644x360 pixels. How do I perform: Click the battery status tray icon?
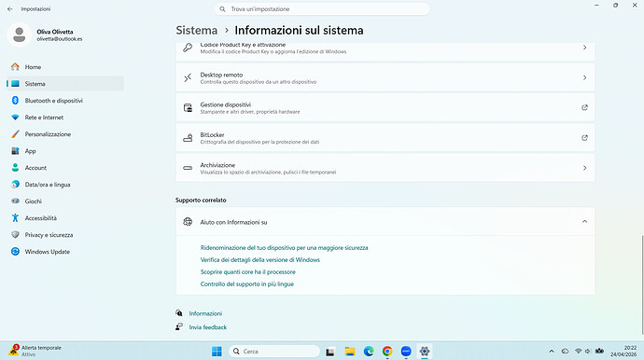599,351
